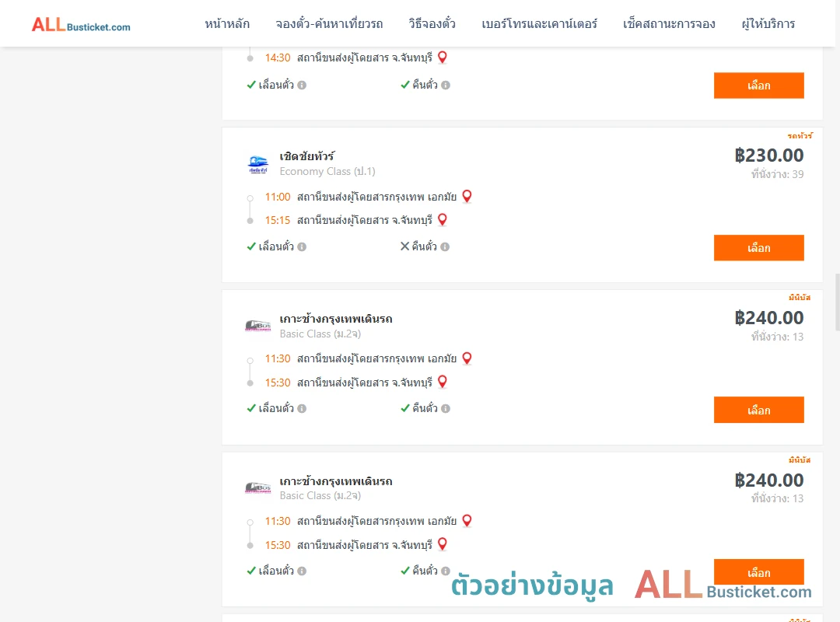
Task: Open คืนตั๋ว info icon in the 14:30 trip card
Action: pyautogui.click(x=446, y=86)
